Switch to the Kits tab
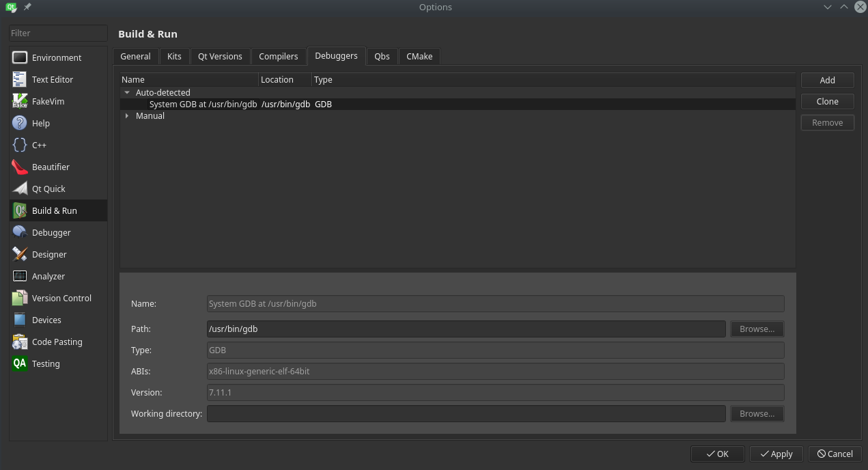 tap(174, 56)
